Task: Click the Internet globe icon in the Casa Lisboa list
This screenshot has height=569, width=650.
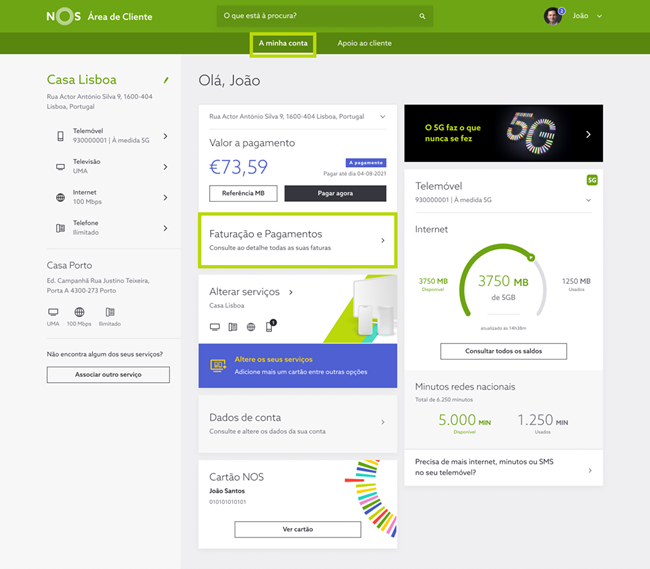Action: (61, 197)
